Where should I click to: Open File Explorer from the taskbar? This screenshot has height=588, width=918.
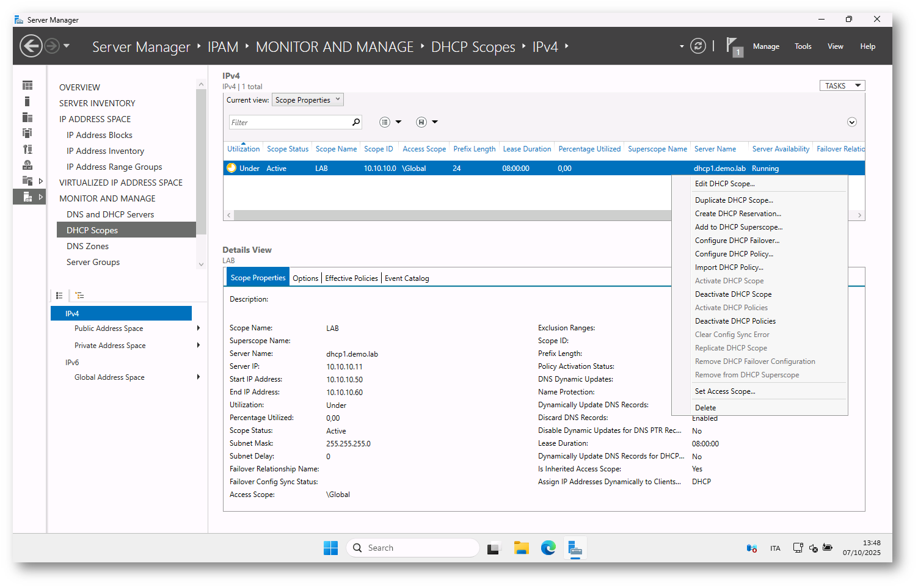(521, 548)
